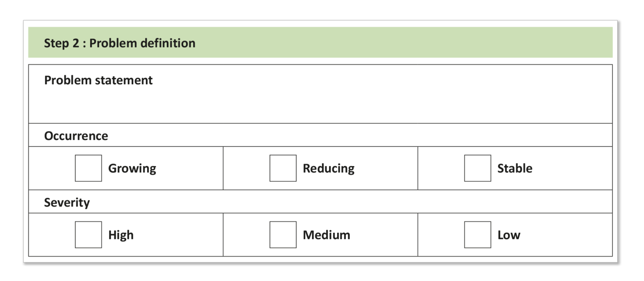Click the 'Reducing' text label
The width and height of the screenshot is (644, 281).
pos(329,169)
